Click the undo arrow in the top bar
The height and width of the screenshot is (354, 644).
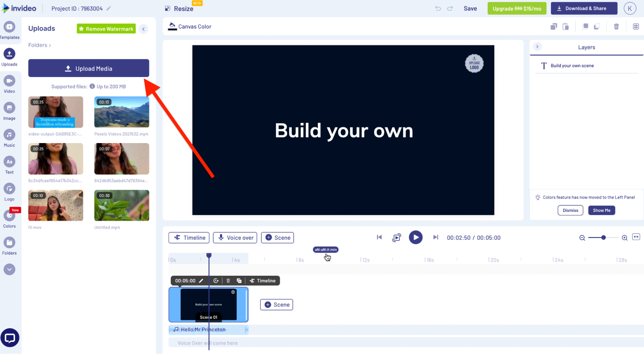click(438, 8)
